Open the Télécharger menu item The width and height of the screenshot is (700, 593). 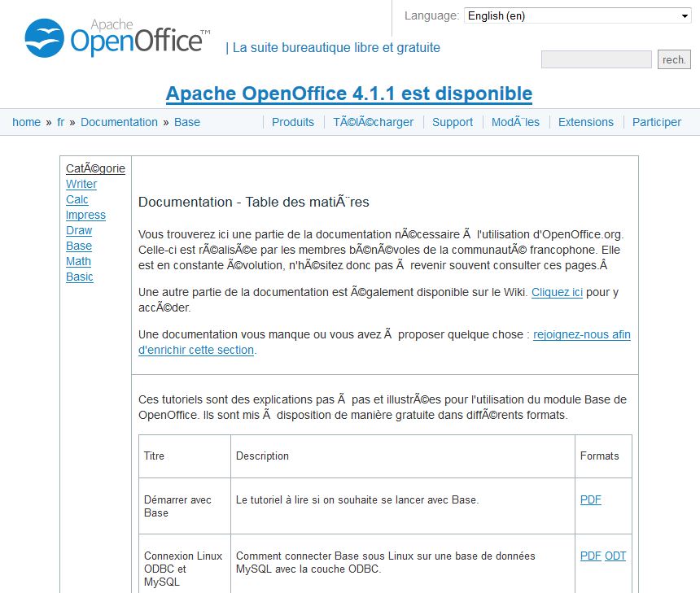(x=374, y=122)
